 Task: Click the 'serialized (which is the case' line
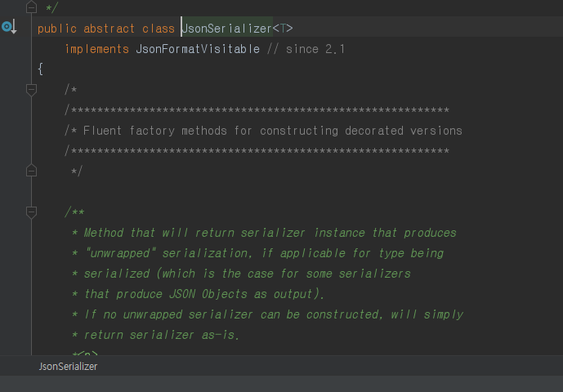(241, 274)
